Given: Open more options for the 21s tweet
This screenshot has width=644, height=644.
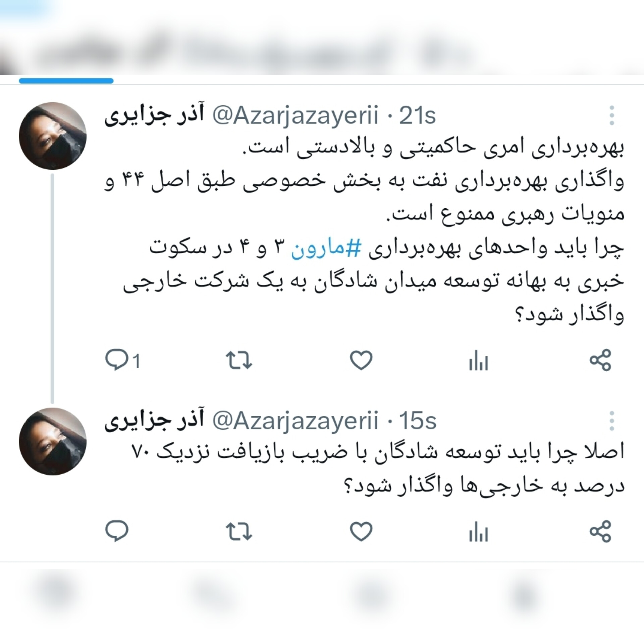Looking at the screenshot, I should 612,116.
